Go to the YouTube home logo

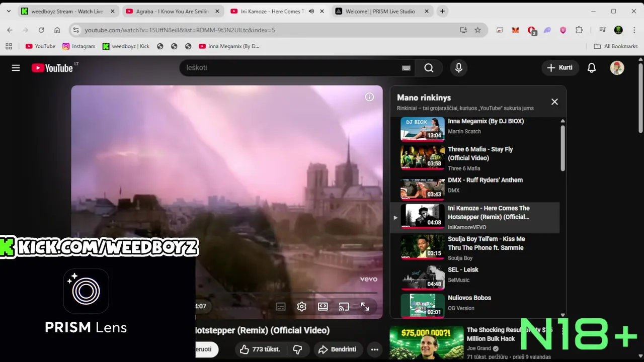52,68
